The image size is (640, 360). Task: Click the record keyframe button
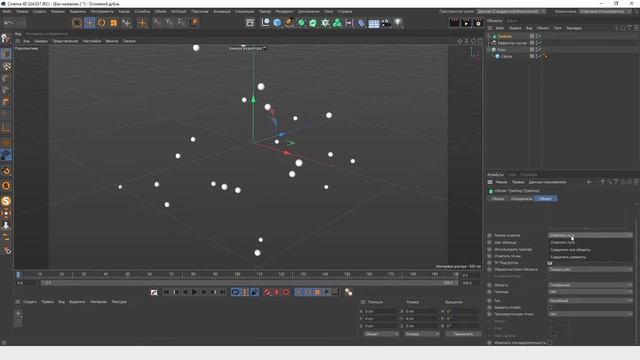(x=267, y=292)
